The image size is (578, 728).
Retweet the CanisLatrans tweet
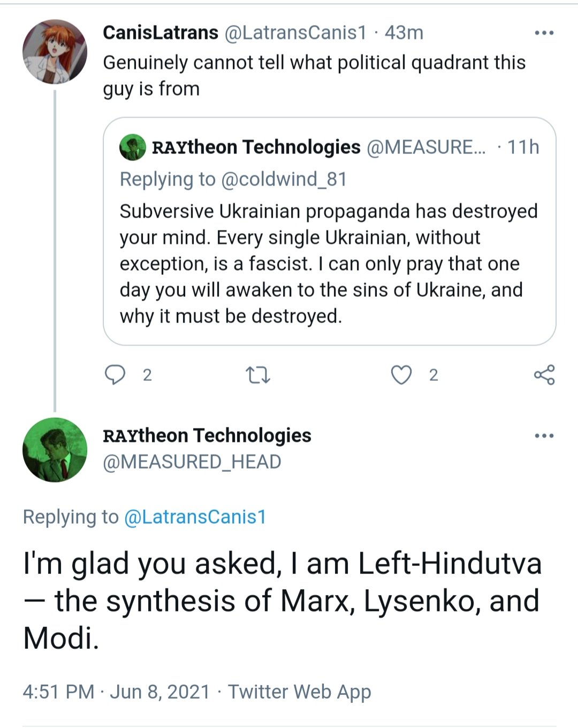[x=257, y=375]
